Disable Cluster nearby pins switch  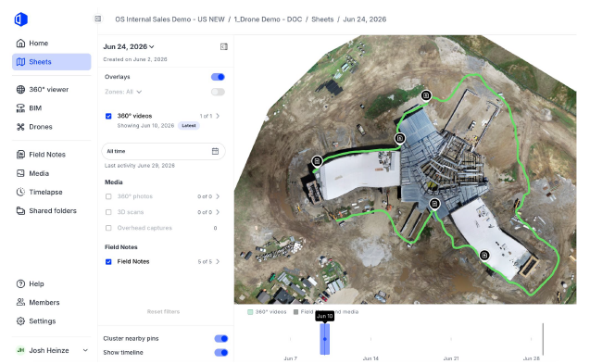click(x=220, y=339)
